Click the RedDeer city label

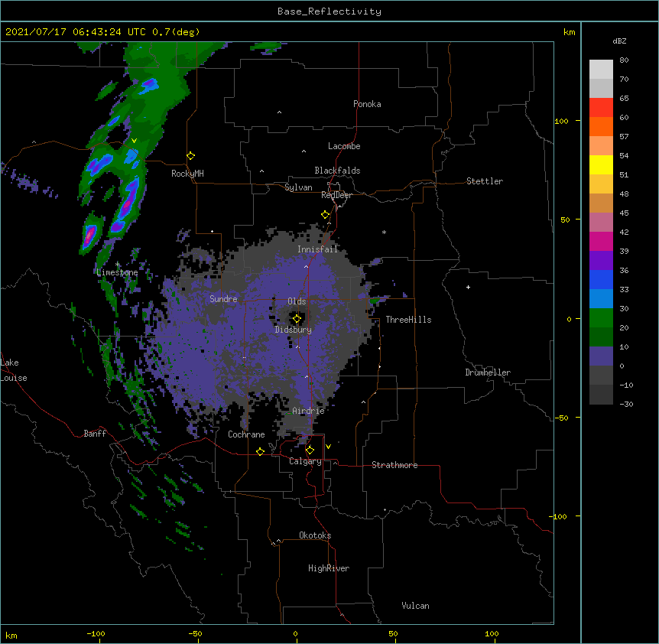click(x=336, y=195)
